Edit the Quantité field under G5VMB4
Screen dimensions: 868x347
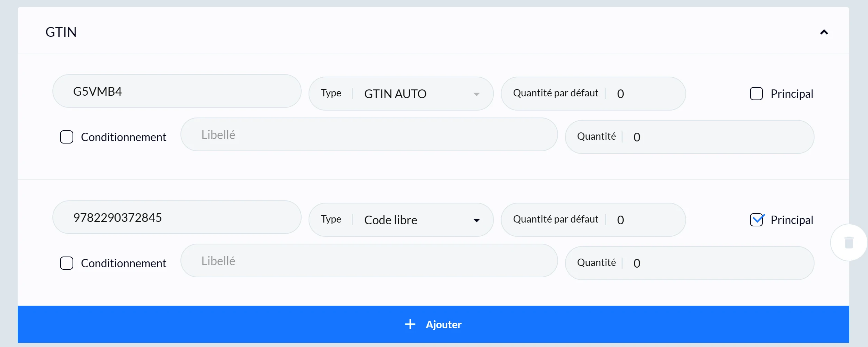point(690,137)
